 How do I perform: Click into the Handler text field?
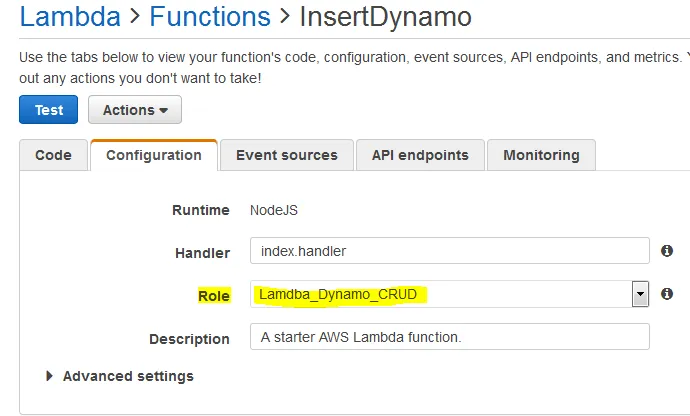[x=450, y=252]
